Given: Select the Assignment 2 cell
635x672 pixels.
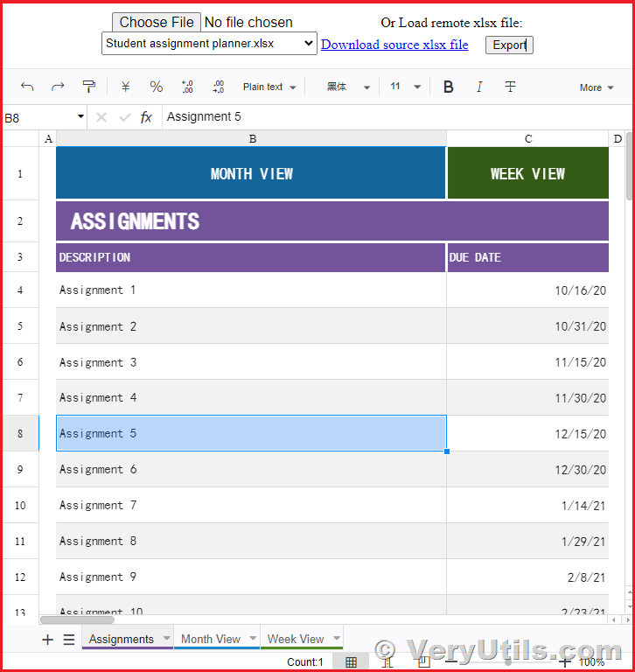Looking at the screenshot, I should 251,326.
